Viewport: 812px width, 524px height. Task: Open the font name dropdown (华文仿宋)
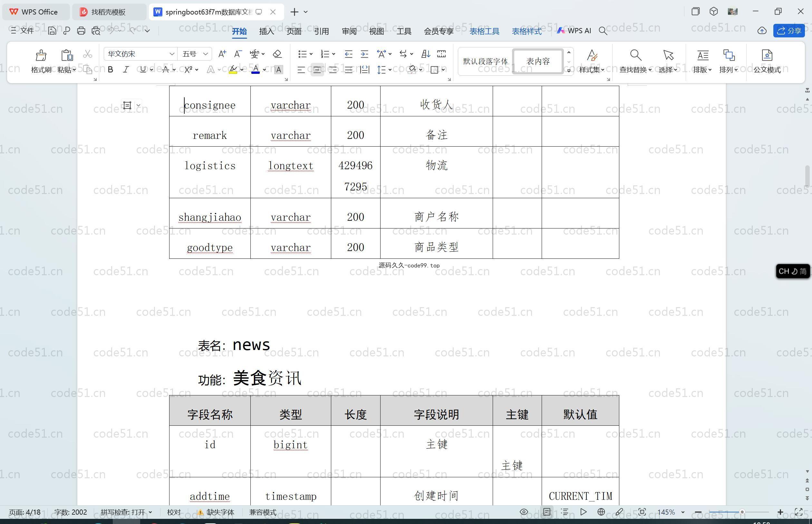(x=172, y=54)
